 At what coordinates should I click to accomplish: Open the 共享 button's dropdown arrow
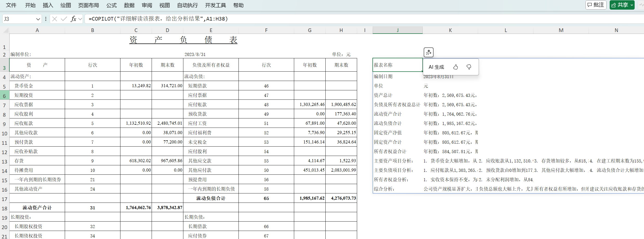pos(632,5)
